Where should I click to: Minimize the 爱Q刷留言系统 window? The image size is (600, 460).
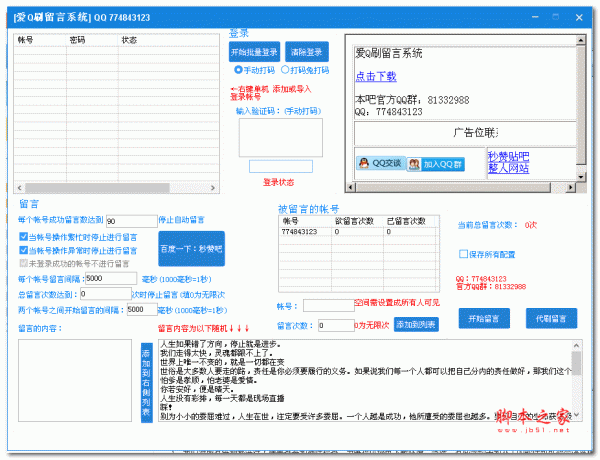(535, 17)
